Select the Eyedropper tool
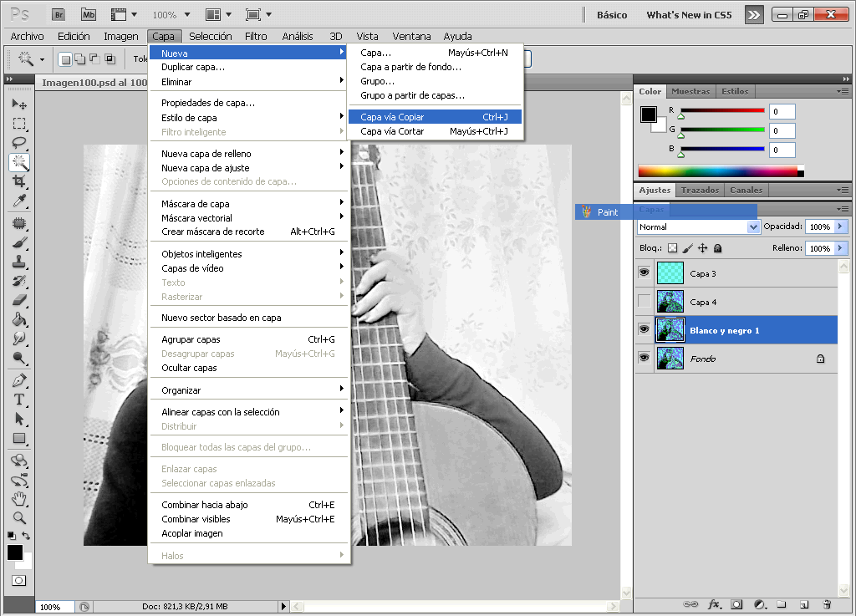856x616 pixels. [x=19, y=201]
